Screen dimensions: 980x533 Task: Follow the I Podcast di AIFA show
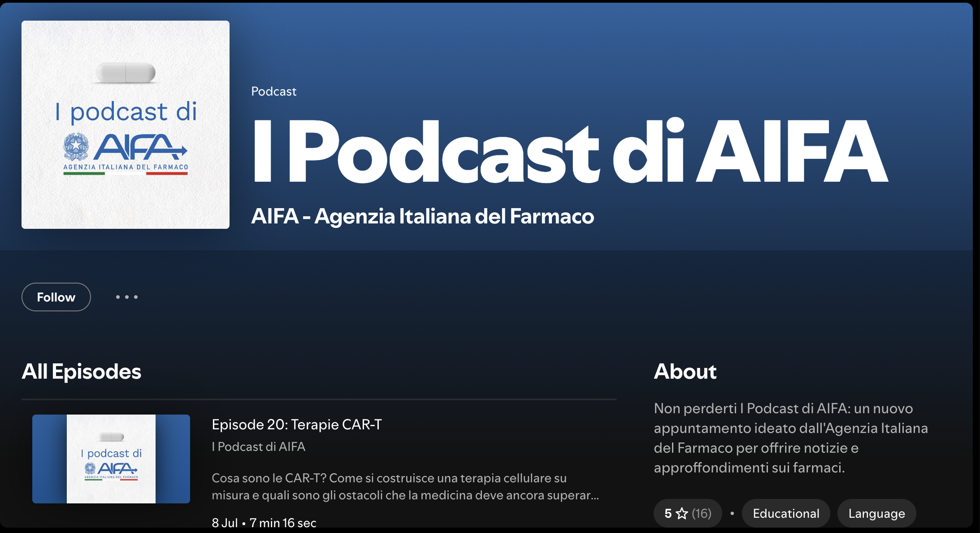point(56,297)
